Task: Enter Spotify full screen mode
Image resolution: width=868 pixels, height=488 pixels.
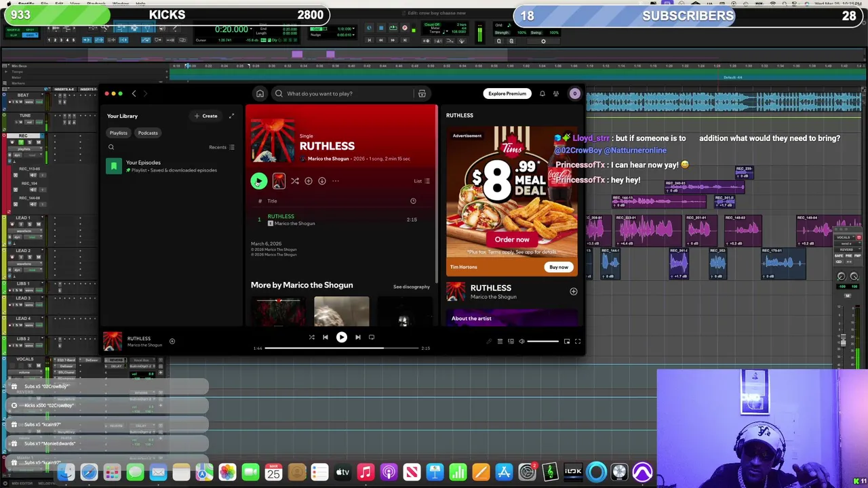Action: click(578, 342)
